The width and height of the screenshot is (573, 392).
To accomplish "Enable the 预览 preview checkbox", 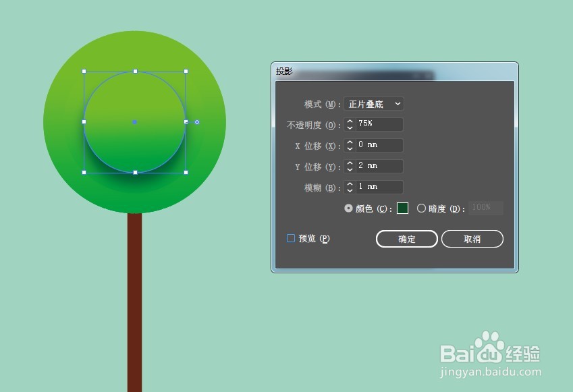I will click(x=291, y=239).
